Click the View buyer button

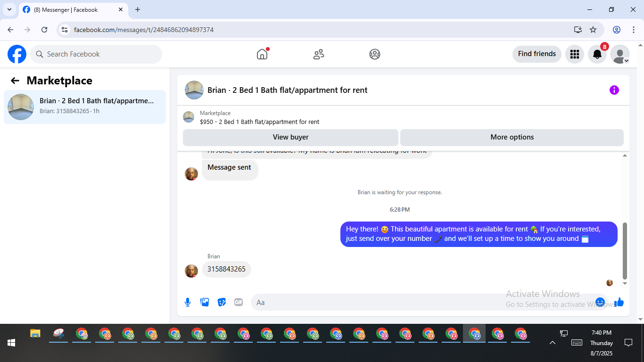290,137
